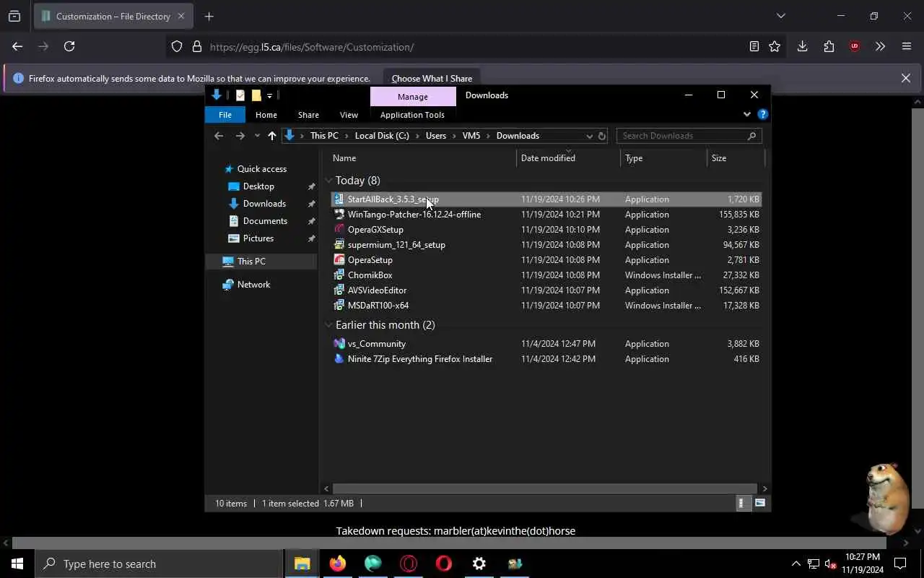Open the recent locations dropdown
This screenshot has height=578, width=924.
[257, 136]
